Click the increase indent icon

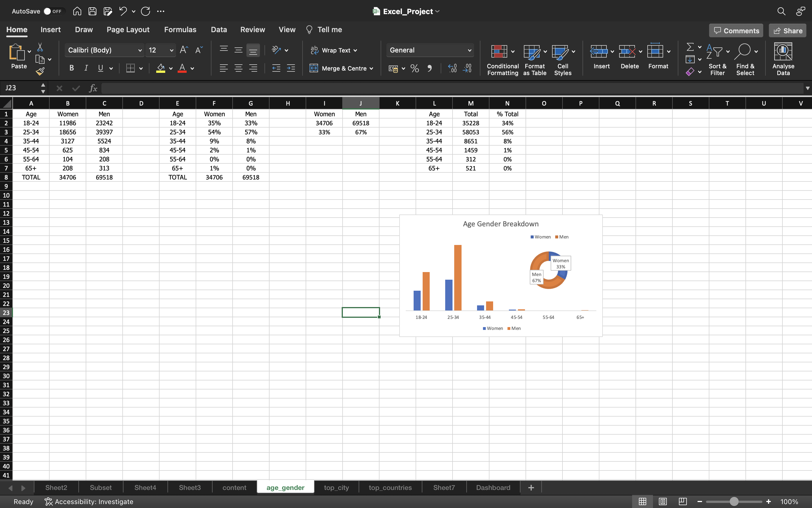pyautogui.click(x=291, y=68)
